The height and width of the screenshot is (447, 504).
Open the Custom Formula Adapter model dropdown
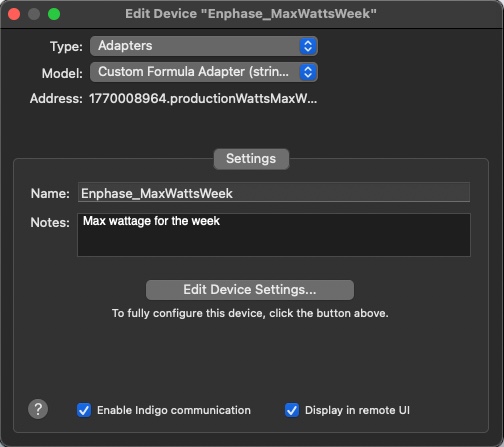204,72
